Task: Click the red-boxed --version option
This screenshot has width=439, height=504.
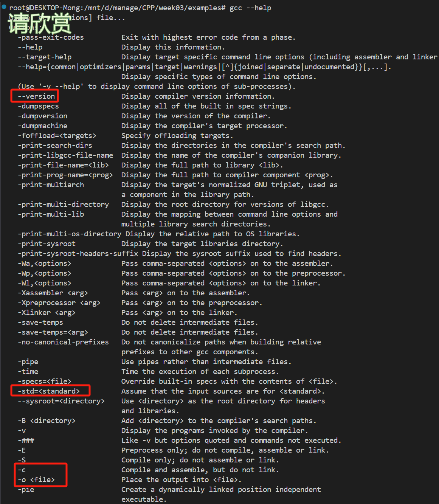Action: point(36,96)
